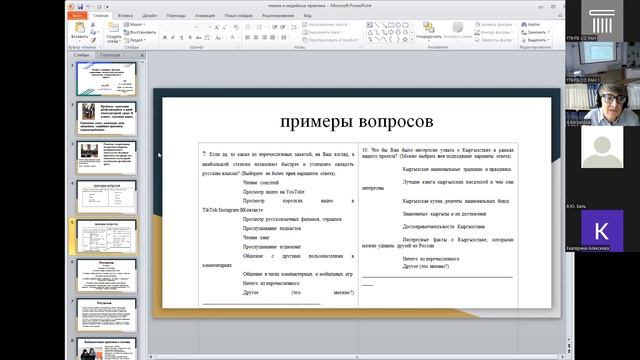Click the decrease font size icon
Image resolution: width=640 pixels, height=360 pixels.
click(224, 27)
